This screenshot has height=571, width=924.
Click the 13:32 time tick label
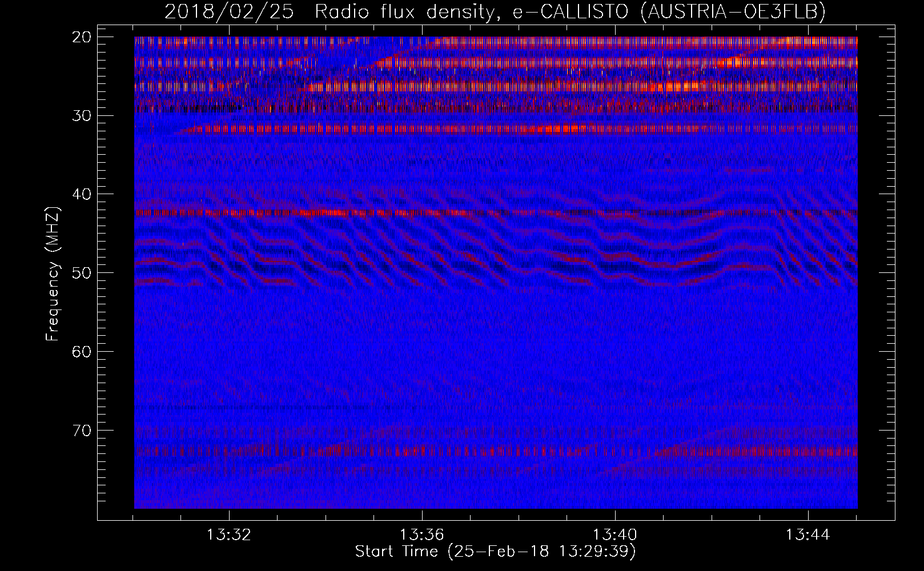click(229, 535)
